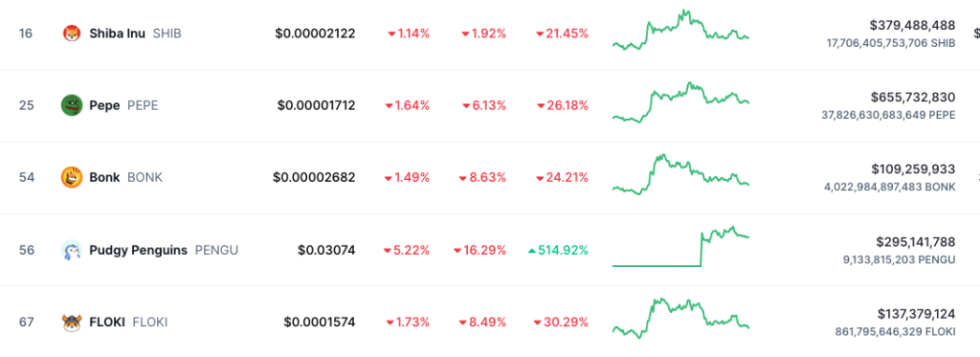The height and width of the screenshot is (357, 980).
Task: Click the SHIB price $0.00002122
Action: tap(315, 33)
